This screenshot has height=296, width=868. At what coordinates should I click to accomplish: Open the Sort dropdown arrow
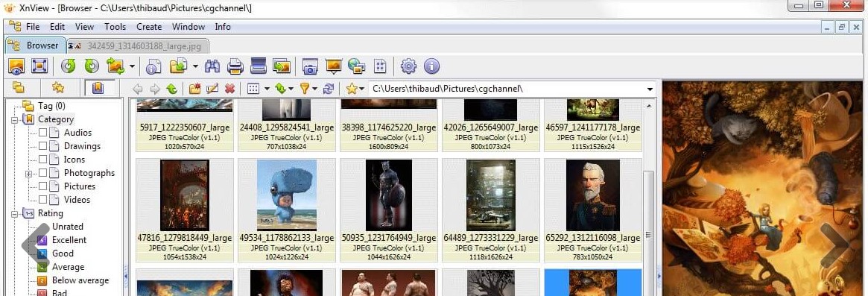[x=291, y=89]
